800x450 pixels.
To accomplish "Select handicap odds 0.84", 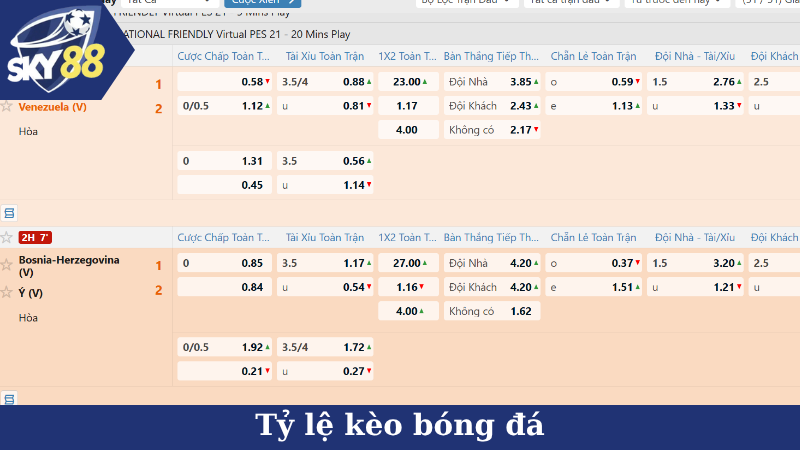I will click(224, 287).
